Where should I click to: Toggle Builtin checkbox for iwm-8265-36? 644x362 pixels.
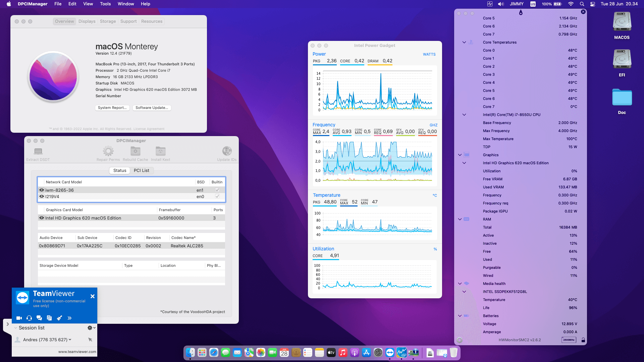click(x=217, y=190)
